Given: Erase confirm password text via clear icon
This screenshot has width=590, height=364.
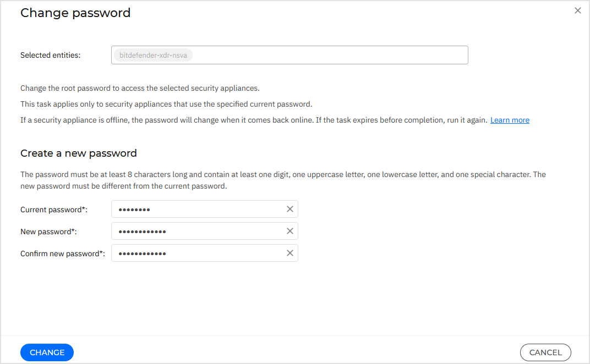Looking at the screenshot, I should [290, 253].
